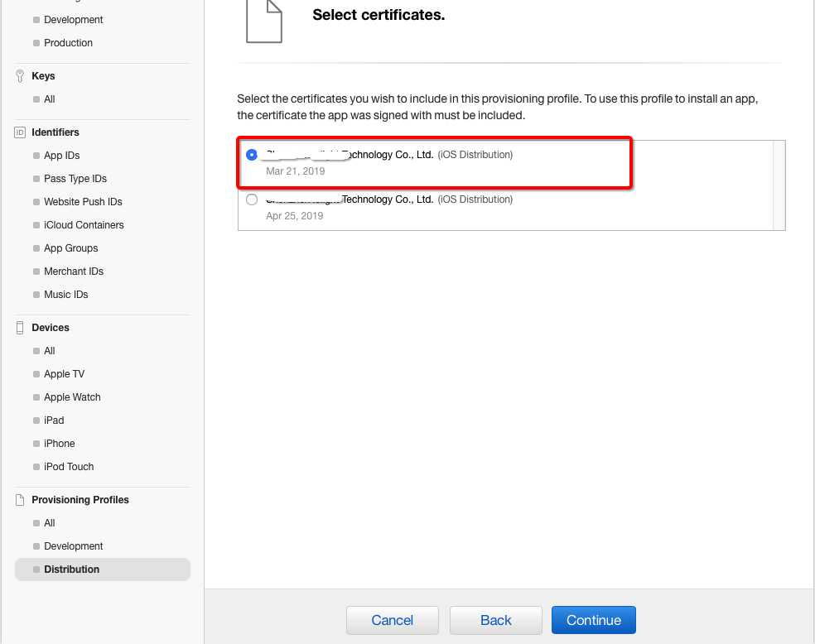Viewport: 815px width, 644px height.
Task: Click the certificate list scrollbar
Action: (779, 185)
